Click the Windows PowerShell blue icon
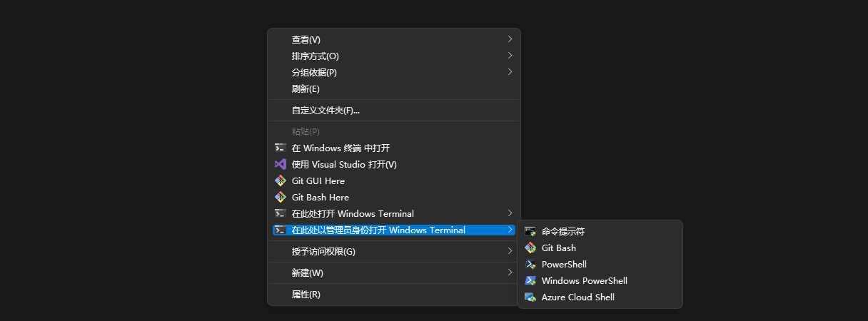 pyautogui.click(x=530, y=280)
